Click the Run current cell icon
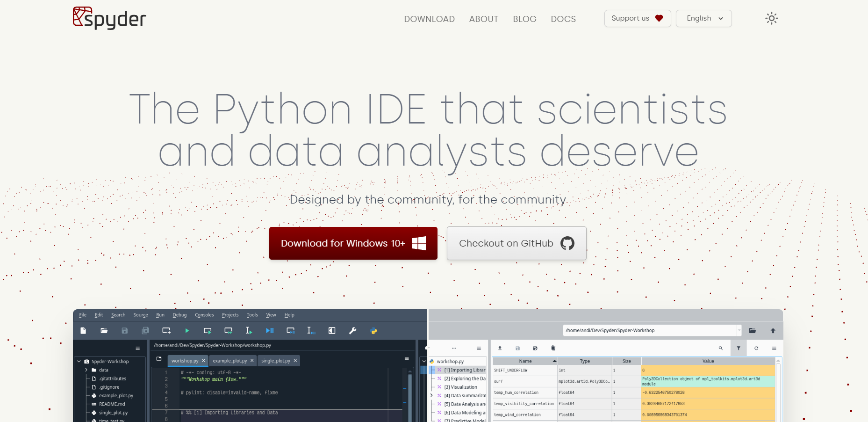This screenshot has width=868, height=422. [x=208, y=331]
